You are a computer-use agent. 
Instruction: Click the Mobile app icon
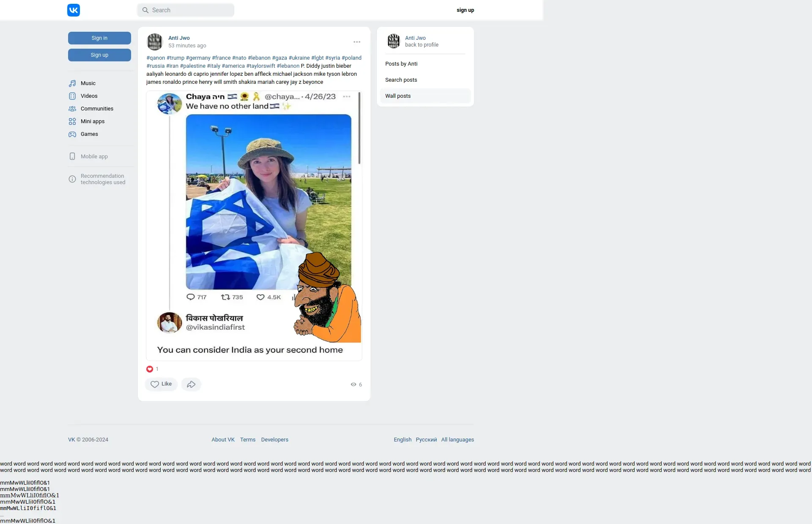(72, 157)
